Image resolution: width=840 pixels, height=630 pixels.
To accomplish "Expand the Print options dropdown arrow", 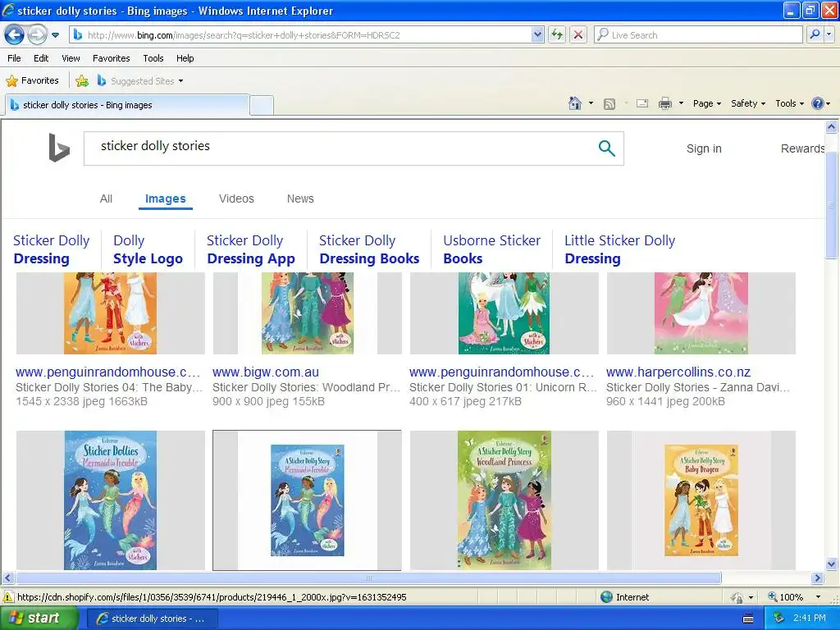I will 681,103.
